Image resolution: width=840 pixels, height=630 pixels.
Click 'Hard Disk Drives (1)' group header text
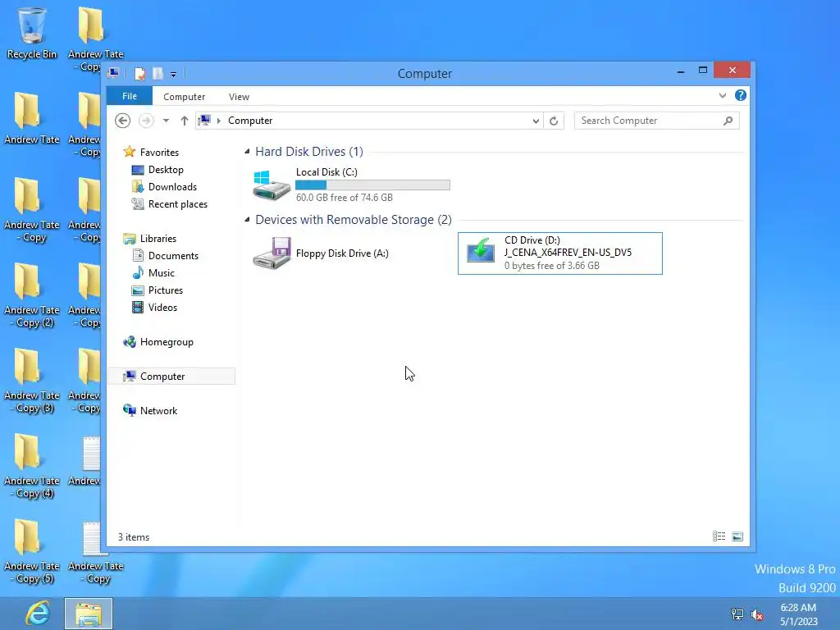pos(309,152)
